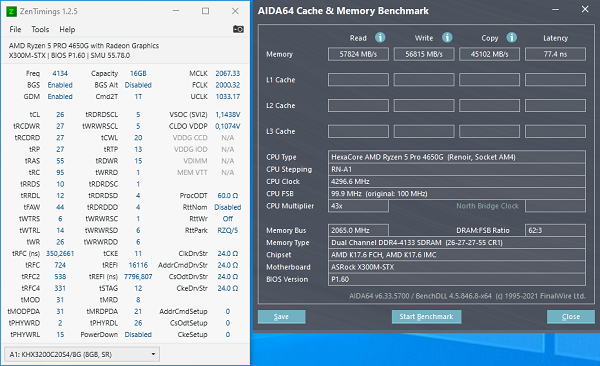600x366 pixels.
Task: Click the CPU Type field HexaCore AMD Ryzen
Action: pos(457,157)
